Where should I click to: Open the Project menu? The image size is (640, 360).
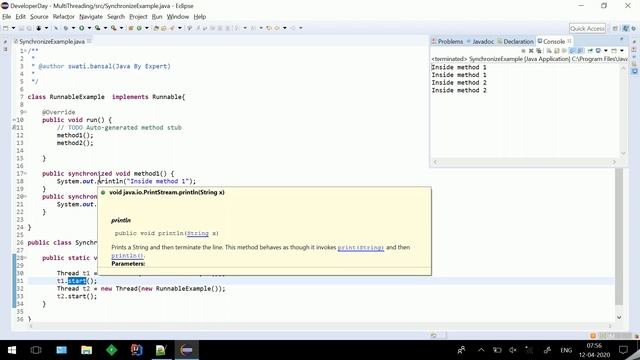coord(138,17)
